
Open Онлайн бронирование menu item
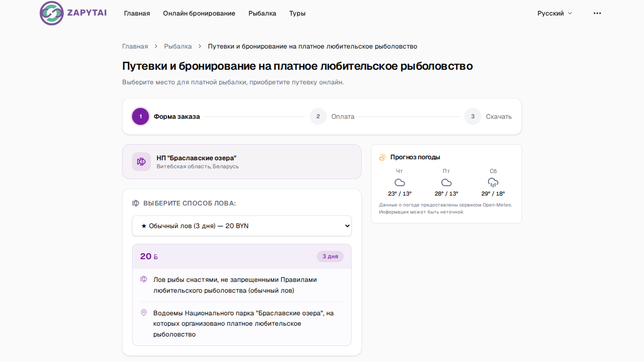coord(199,13)
